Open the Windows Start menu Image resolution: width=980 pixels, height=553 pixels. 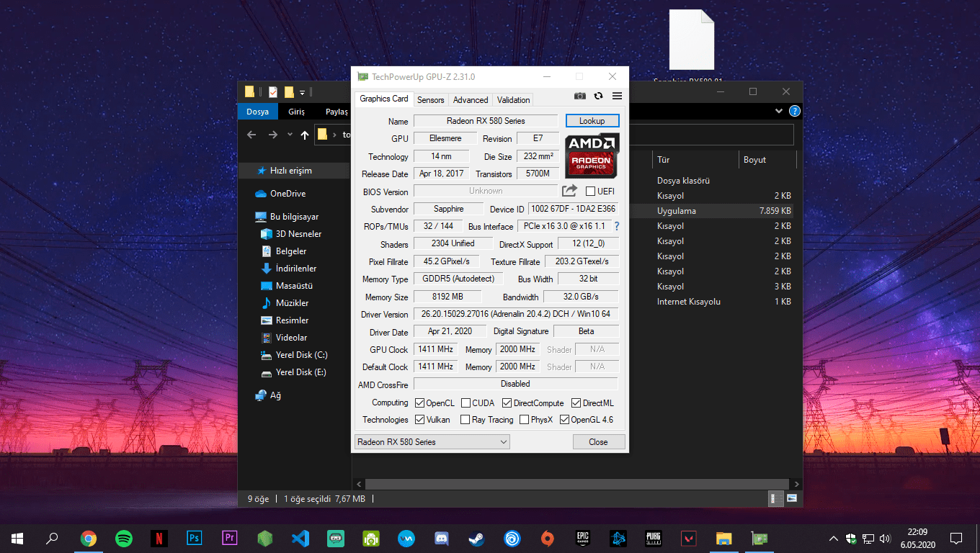[17, 538]
